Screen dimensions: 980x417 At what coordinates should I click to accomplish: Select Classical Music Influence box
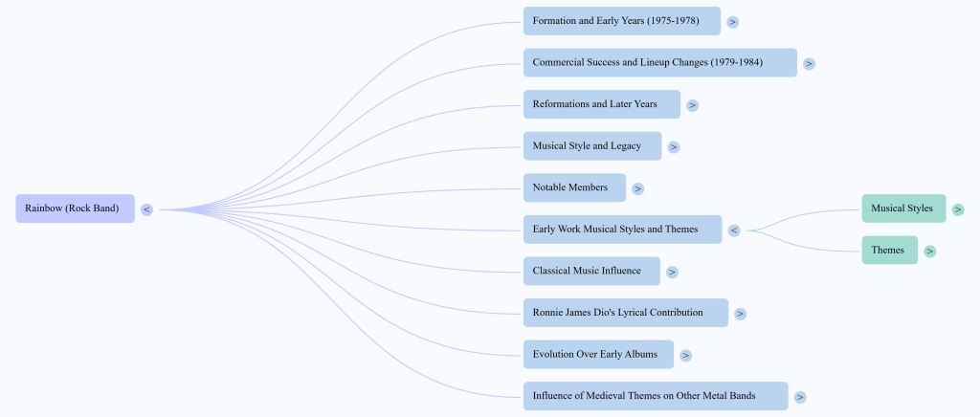pos(591,271)
